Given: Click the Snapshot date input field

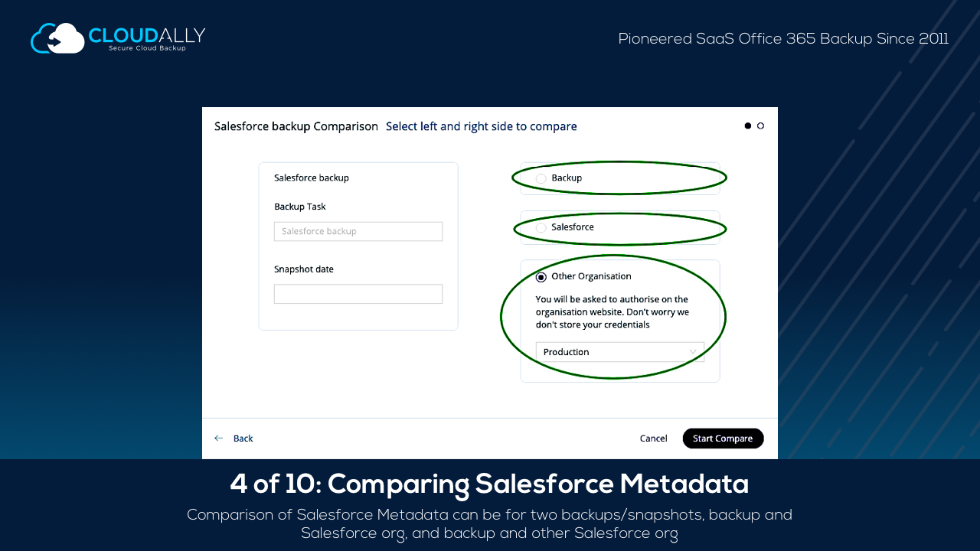Looking at the screenshot, I should (358, 293).
